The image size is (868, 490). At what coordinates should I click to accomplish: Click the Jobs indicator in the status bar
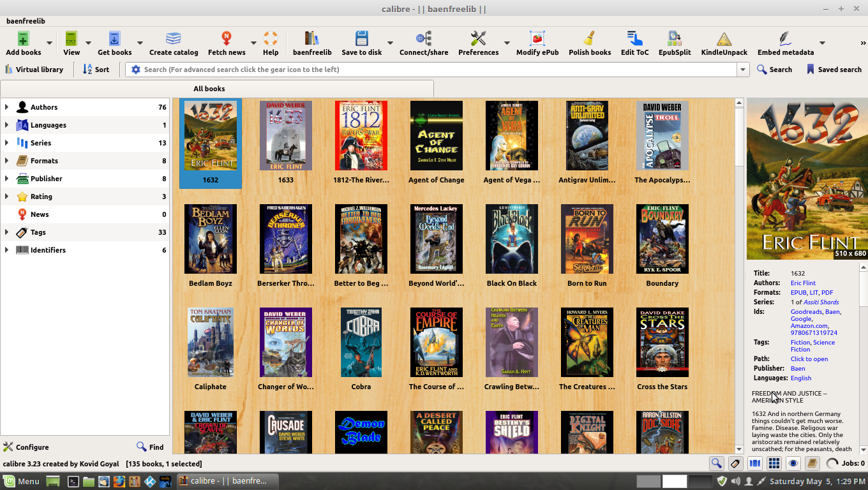[x=846, y=464]
